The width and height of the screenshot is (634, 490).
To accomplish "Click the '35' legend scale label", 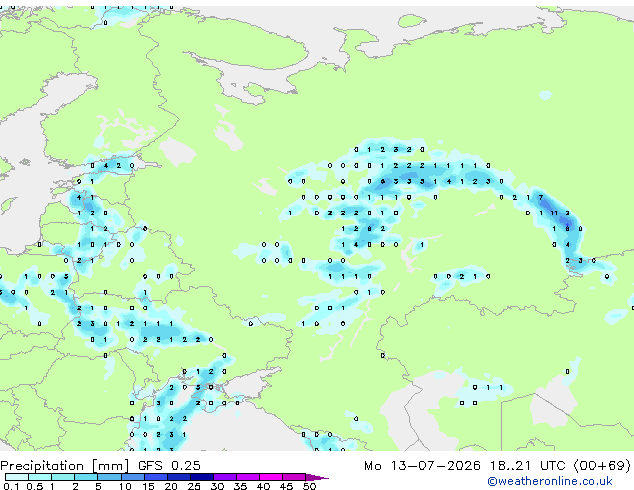I will pos(240,486).
